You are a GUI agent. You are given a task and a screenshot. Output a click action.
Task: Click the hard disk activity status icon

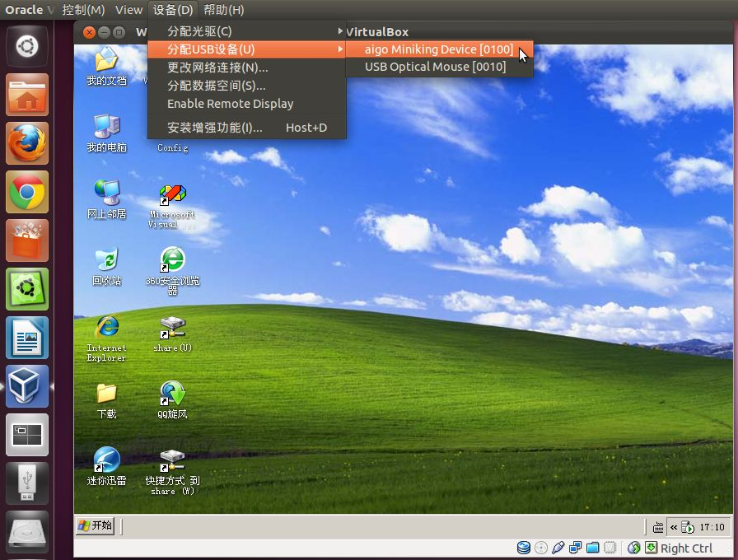click(524, 548)
